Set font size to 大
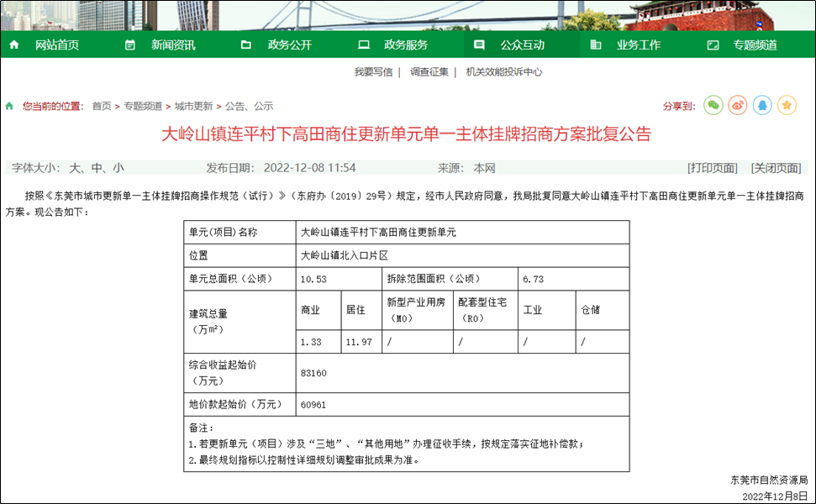Image resolution: width=816 pixels, height=504 pixels. [x=75, y=168]
